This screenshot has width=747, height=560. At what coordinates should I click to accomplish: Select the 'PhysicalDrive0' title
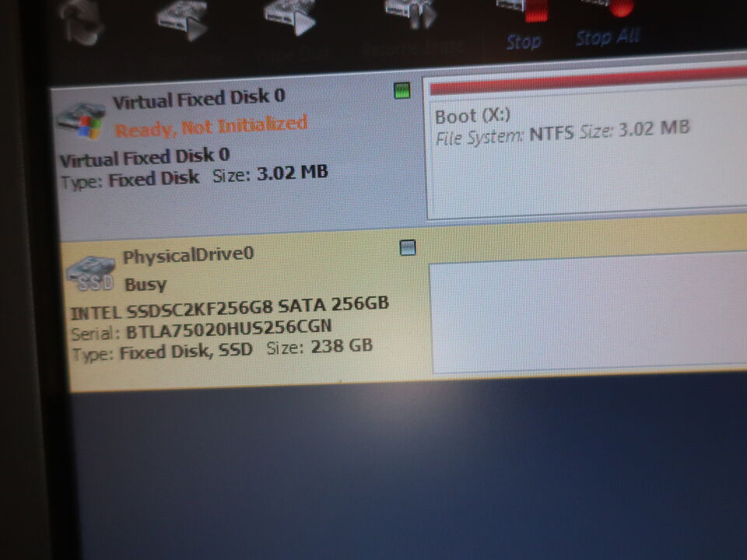(188, 254)
